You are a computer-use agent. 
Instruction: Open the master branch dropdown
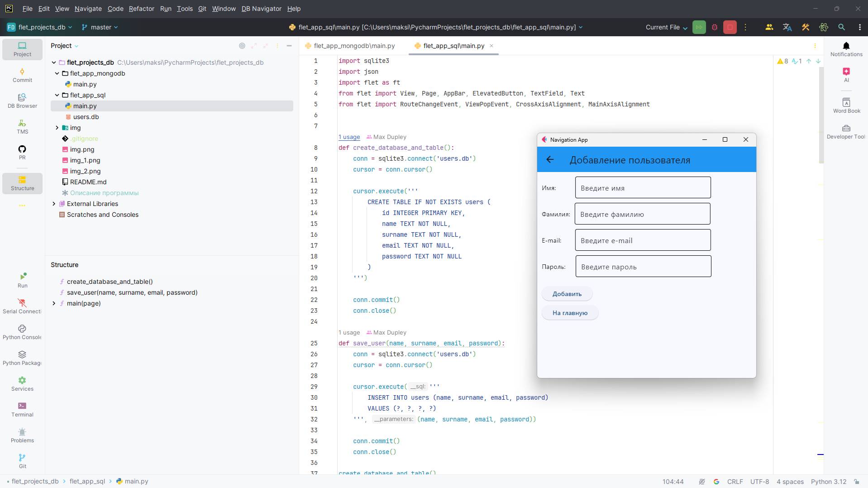[x=100, y=27]
